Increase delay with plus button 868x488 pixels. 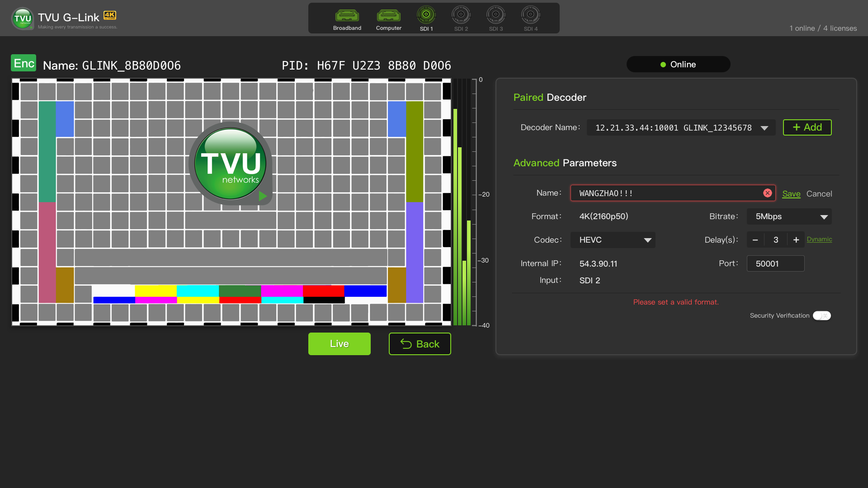click(796, 240)
